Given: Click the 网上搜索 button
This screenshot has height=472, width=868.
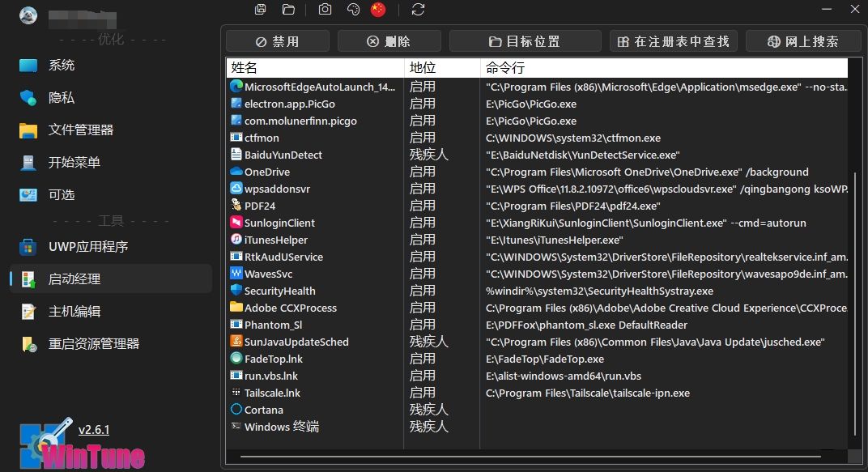Looking at the screenshot, I should [802, 41].
